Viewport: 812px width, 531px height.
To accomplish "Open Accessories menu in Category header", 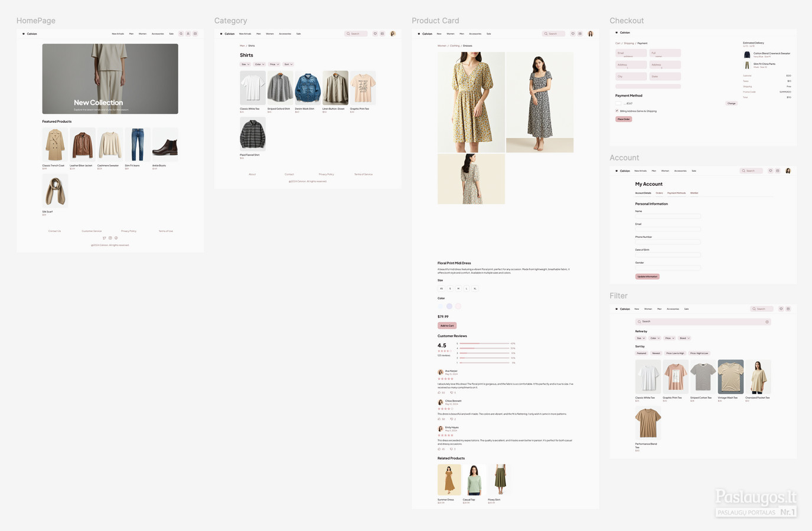I will 285,34.
